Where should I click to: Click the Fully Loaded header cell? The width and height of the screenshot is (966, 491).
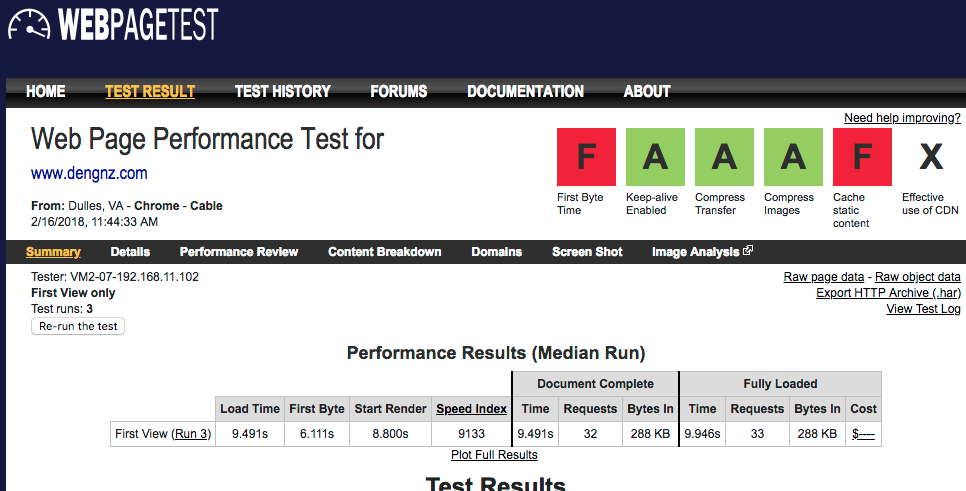pyautogui.click(x=781, y=384)
